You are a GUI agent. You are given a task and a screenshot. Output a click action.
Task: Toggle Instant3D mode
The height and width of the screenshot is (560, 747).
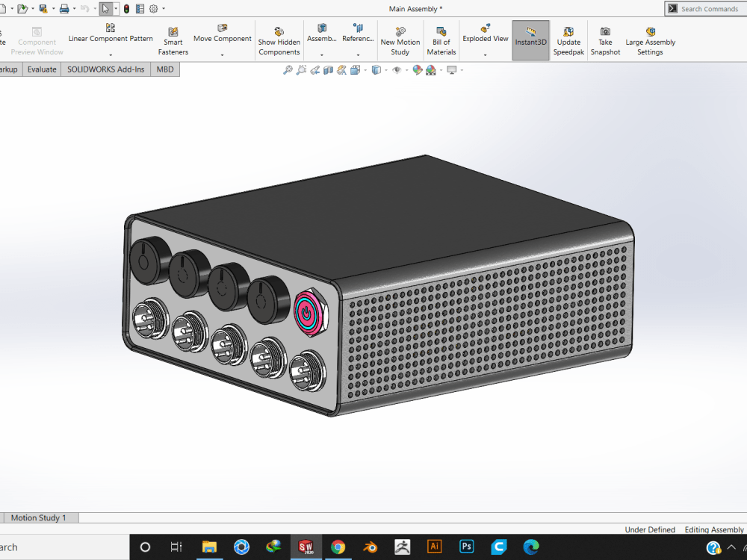[x=530, y=40]
